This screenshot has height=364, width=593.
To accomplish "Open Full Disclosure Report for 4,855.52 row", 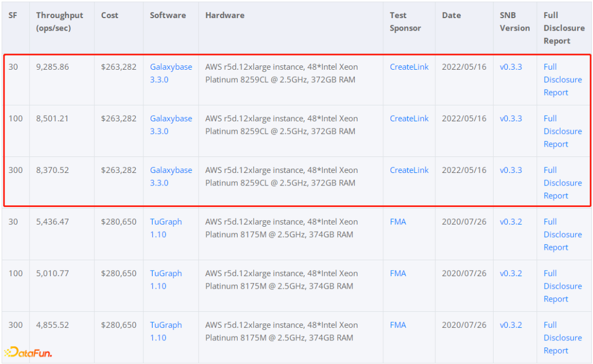I will coord(562,338).
